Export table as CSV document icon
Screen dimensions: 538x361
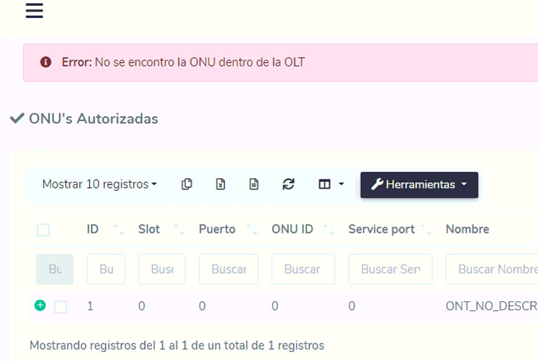click(x=254, y=184)
